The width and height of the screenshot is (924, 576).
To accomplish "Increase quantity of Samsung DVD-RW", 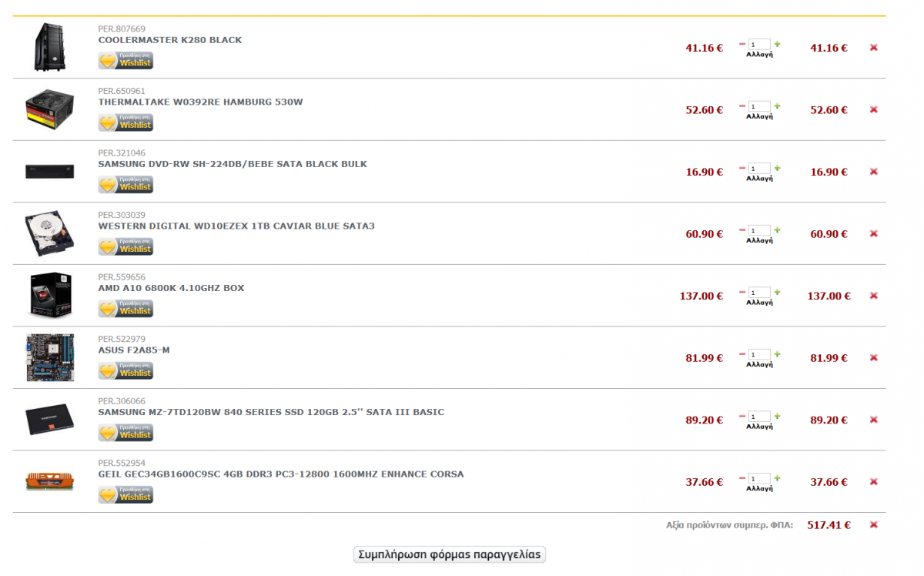I will coord(777,168).
